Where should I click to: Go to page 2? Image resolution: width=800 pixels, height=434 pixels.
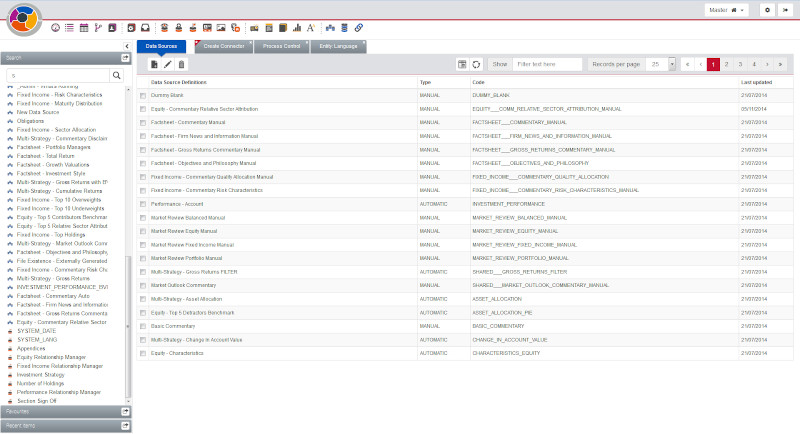tap(727, 64)
